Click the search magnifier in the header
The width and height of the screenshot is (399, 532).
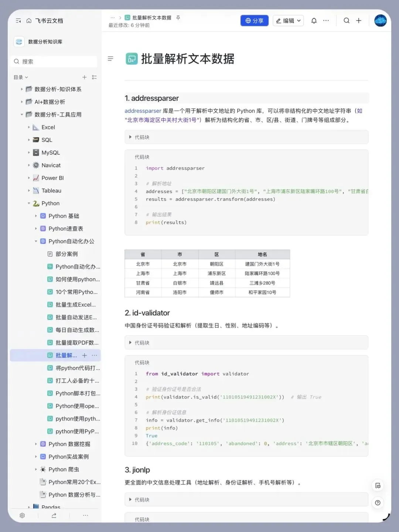pyautogui.click(x=347, y=21)
